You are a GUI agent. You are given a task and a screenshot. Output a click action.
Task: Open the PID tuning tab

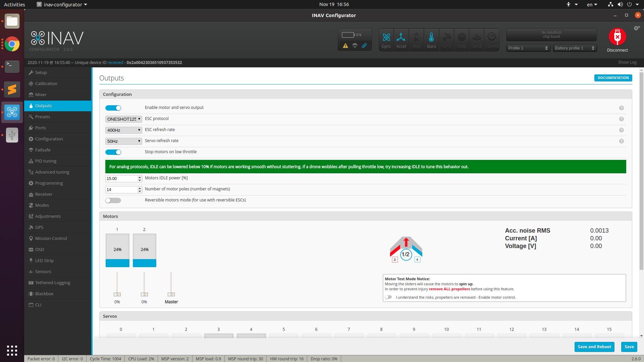tap(46, 161)
